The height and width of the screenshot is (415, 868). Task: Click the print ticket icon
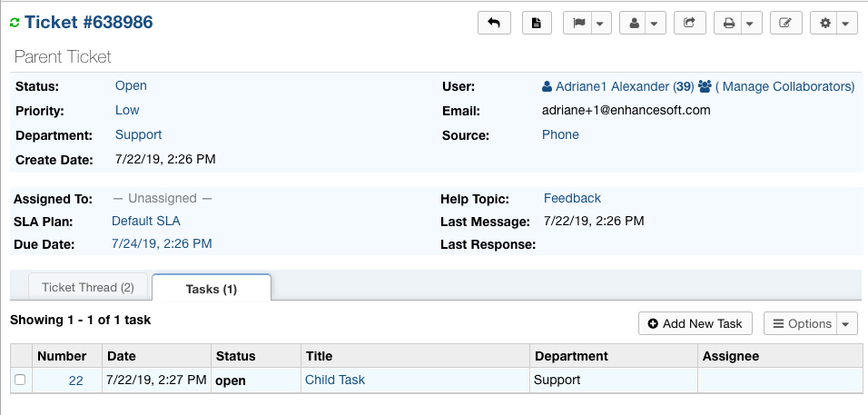point(728,23)
